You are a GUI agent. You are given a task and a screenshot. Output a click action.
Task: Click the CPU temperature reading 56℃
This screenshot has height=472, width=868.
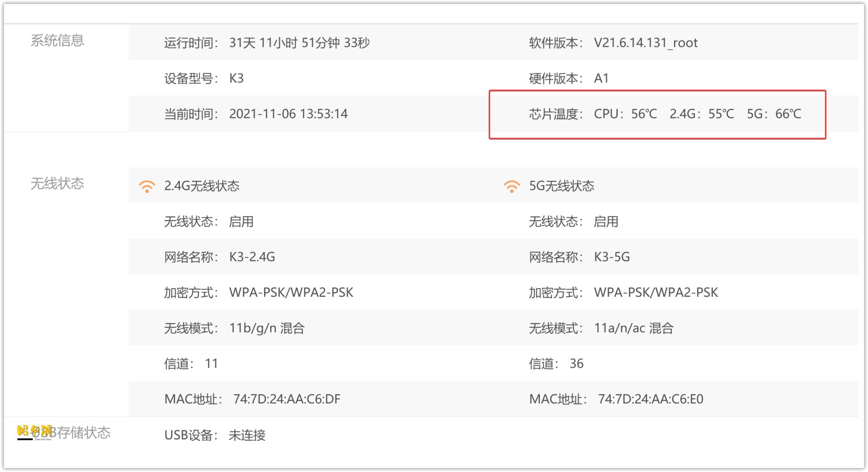(644, 114)
